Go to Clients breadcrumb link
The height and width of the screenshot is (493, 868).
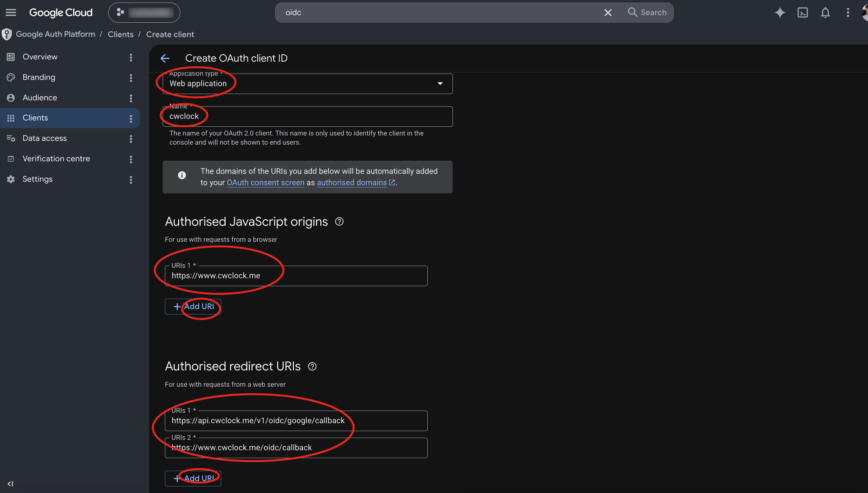click(x=120, y=34)
